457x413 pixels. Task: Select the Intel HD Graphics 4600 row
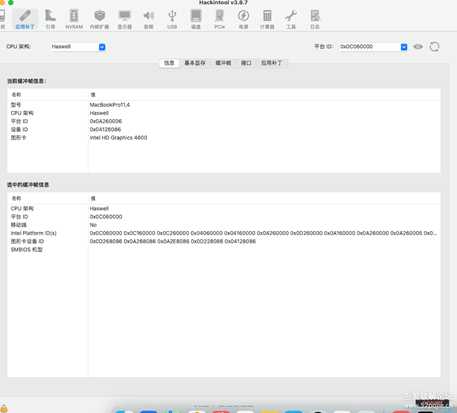point(224,138)
